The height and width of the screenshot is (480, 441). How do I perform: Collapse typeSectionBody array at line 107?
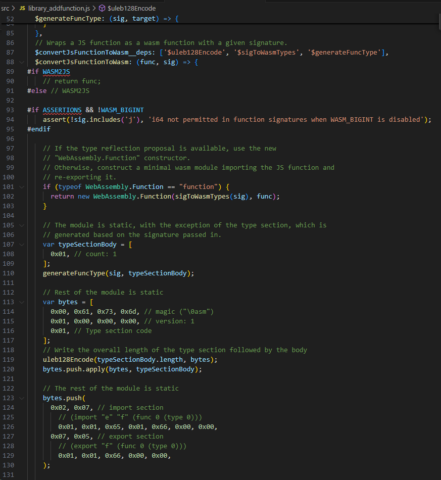coord(22,245)
